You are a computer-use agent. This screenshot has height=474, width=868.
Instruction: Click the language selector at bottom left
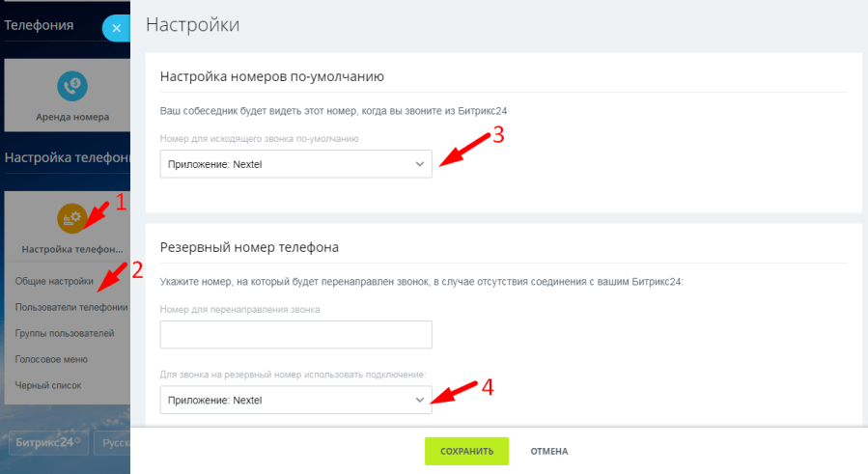[114, 444]
